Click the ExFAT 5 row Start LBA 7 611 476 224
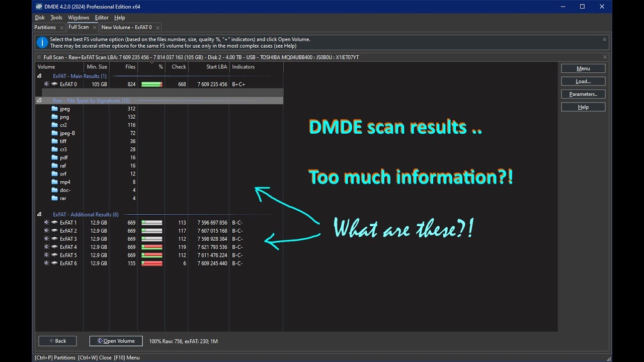644x362 pixels. [212, 255]
